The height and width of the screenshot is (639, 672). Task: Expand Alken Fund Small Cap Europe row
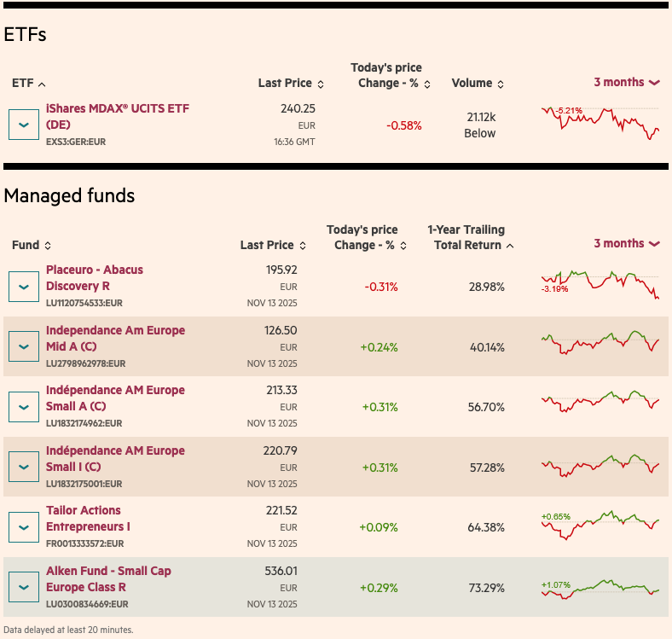(23, 587)
